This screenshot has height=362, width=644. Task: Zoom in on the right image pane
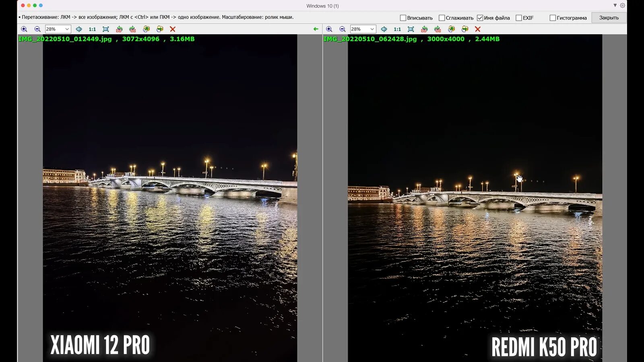coord(329,29)
